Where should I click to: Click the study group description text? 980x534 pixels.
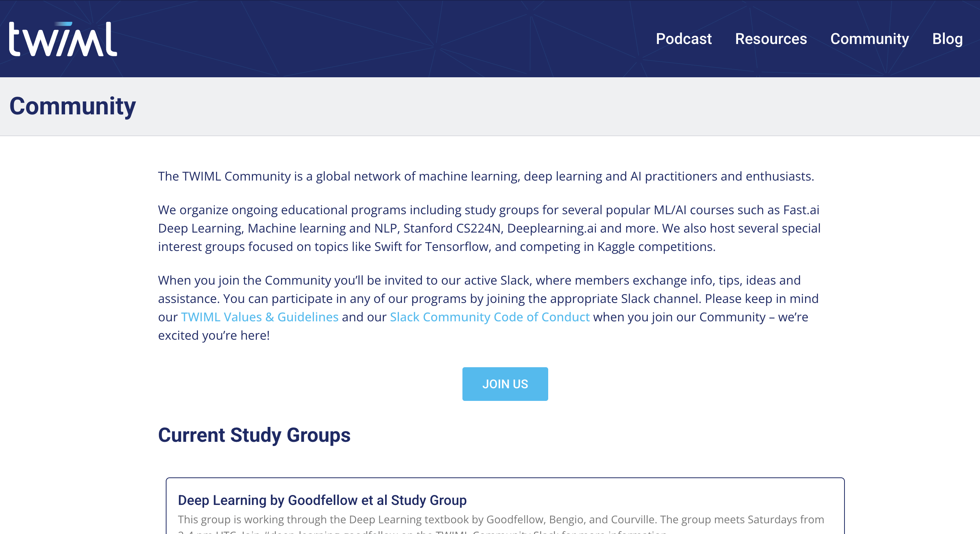point(498,520)
